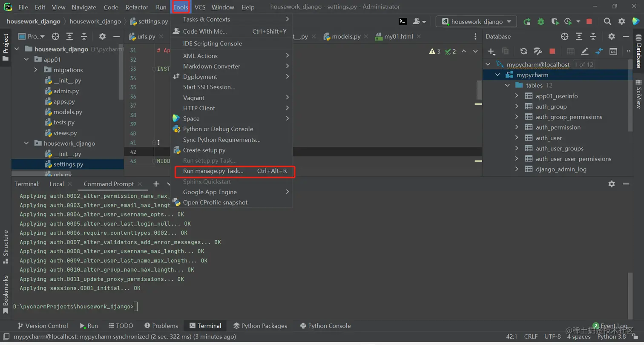Refresh the database with the reload icon
This screenshot has height=345, width=644.
523,52
